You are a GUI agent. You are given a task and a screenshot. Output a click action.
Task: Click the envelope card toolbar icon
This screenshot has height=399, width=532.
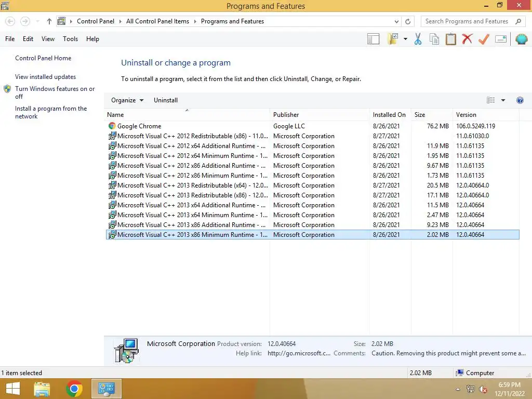point(501,39)
